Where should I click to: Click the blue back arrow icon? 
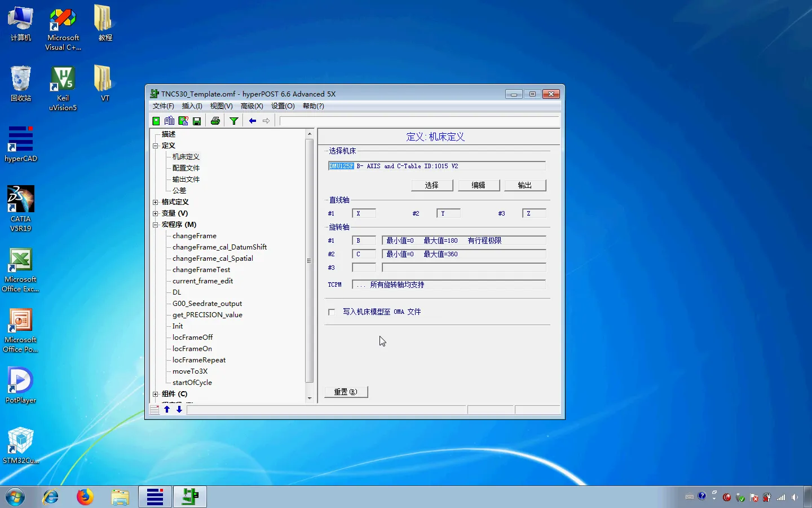click(253, 121)
